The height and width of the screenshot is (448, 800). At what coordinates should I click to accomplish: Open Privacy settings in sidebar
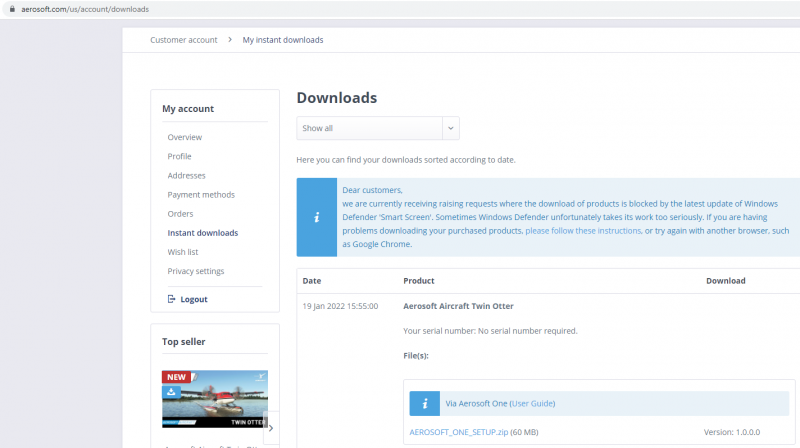(x=195, y=271)
